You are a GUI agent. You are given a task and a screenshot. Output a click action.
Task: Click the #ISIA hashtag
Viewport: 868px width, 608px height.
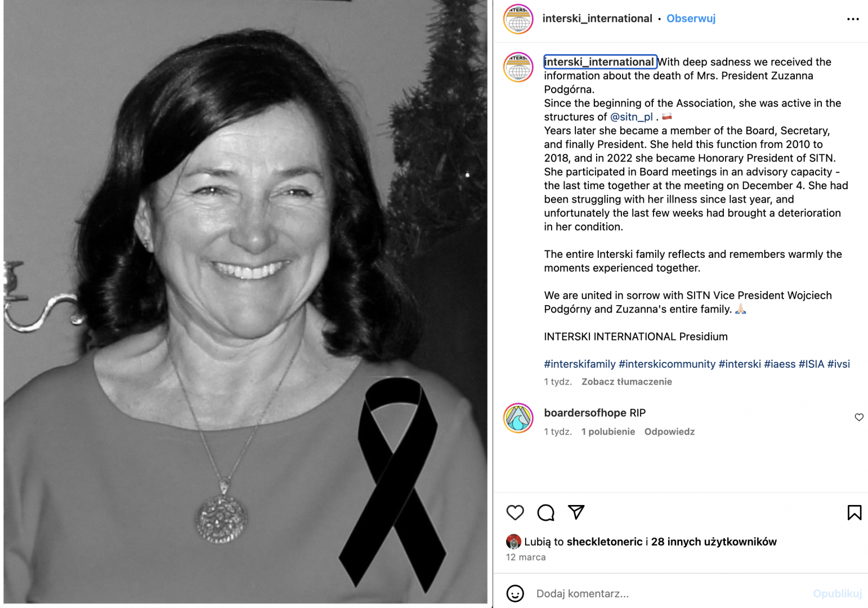[811, 364]
